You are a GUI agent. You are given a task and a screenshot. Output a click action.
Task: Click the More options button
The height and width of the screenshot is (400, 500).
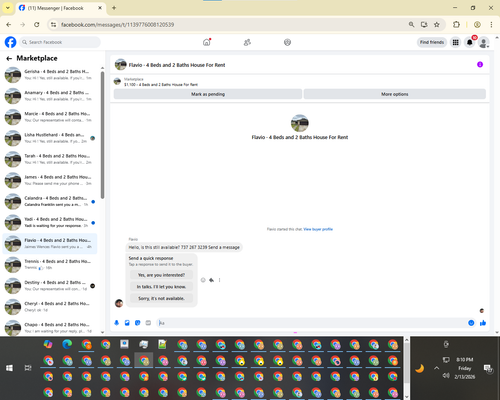(395, 94)
